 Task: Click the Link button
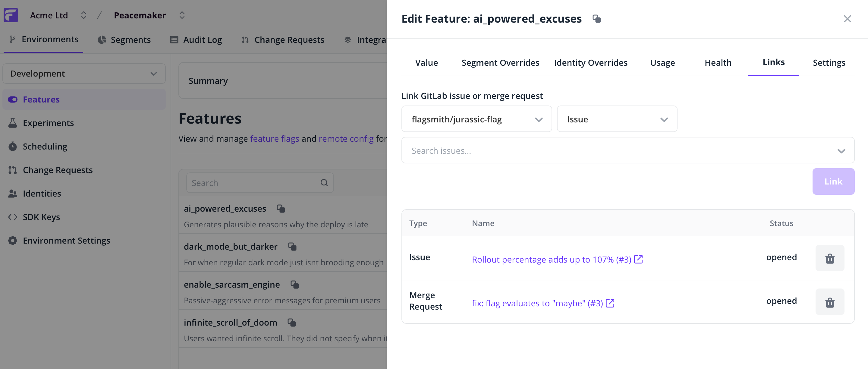tap(832, 181)
